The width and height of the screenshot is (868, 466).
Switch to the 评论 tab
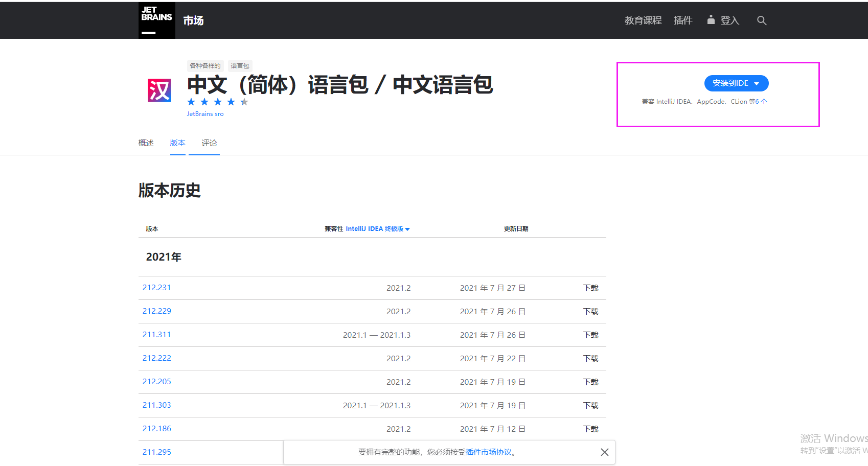[209, 143]
